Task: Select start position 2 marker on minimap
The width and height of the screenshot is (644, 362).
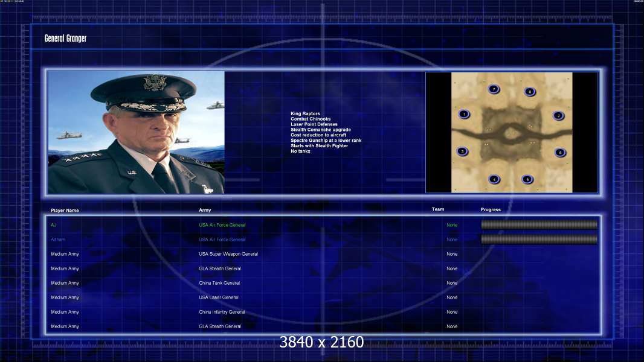Action: coord(558,116)
